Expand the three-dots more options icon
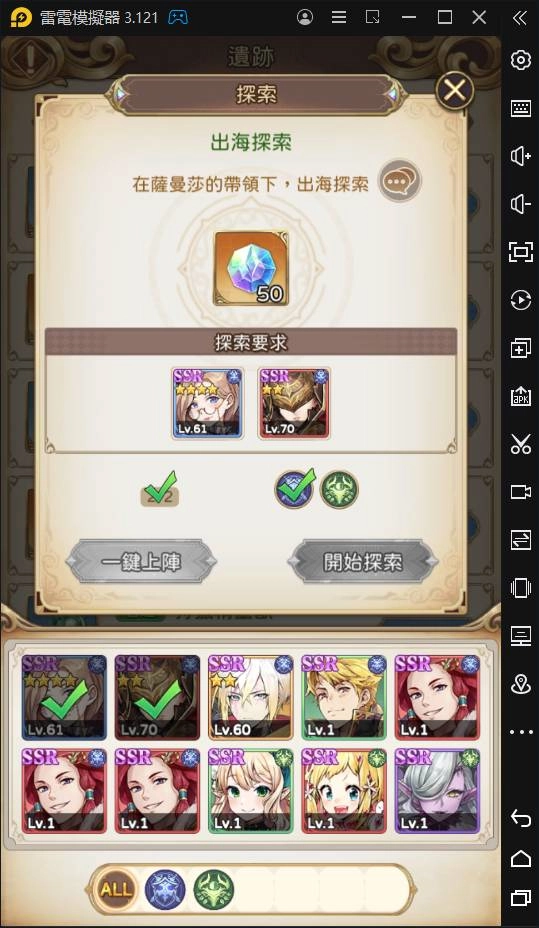 (520, 732)
